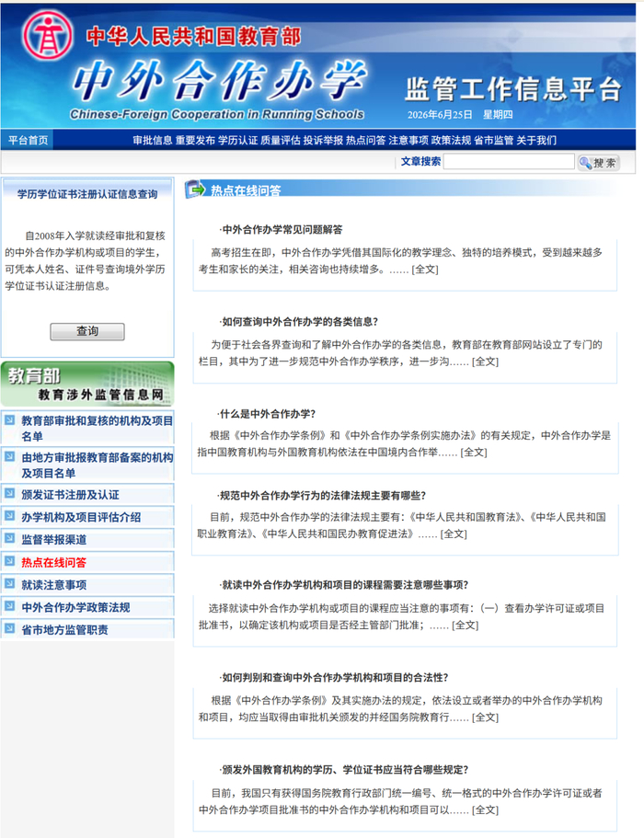This screenshot has width=644, height=838.
Task: Click the 中外合作办学 banner title
Action: pyautogui.click(x=220, y=81)
